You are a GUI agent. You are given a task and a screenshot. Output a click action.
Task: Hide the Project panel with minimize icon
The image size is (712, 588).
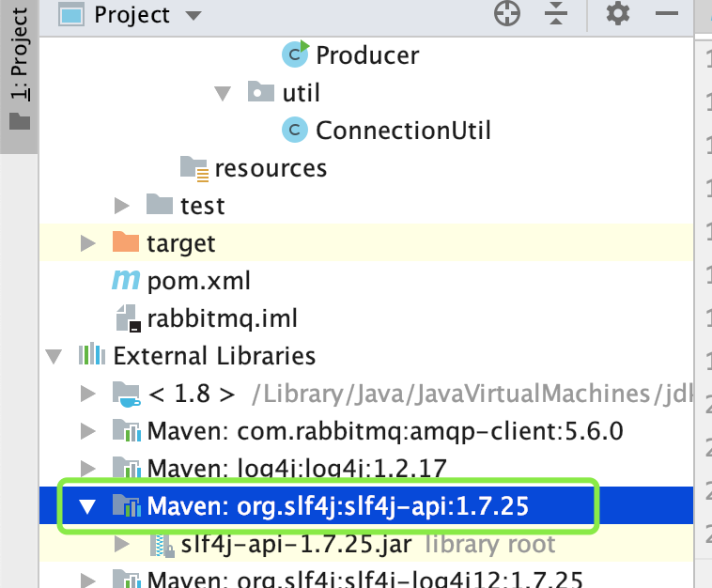click(667, 14)
